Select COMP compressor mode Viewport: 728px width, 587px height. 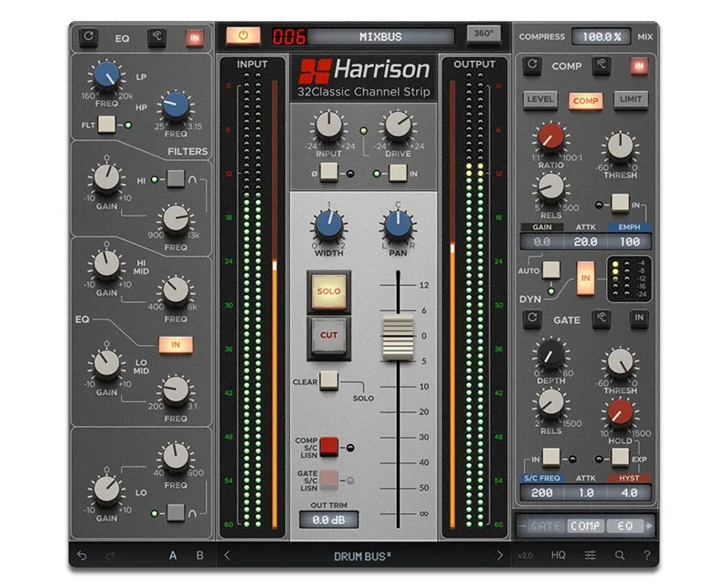coord(585,100)
